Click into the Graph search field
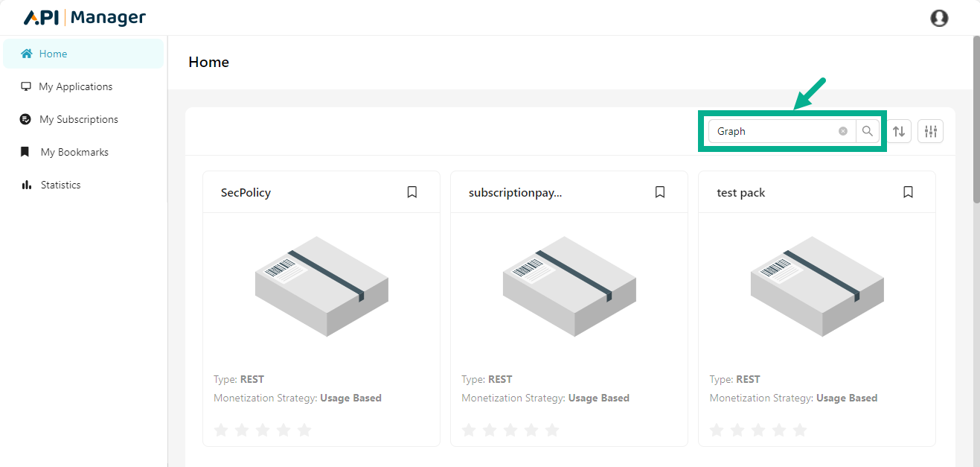This screenshot has height=467, width=980. coord(774,131)
